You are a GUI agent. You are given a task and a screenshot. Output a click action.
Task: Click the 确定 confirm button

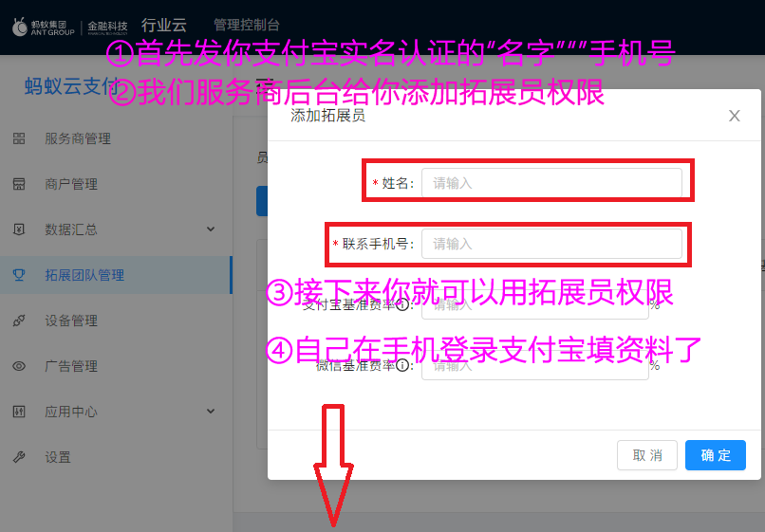coord(716,455)
